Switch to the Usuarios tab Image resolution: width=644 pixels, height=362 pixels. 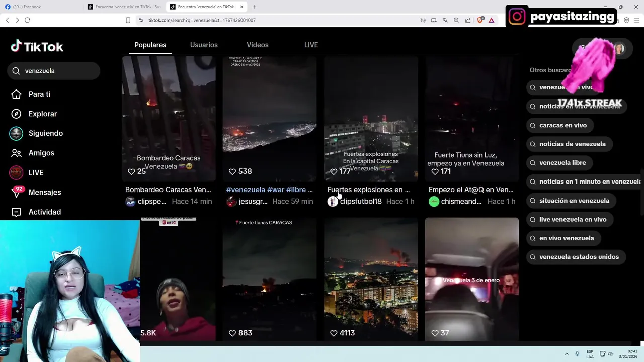point(204,45)
